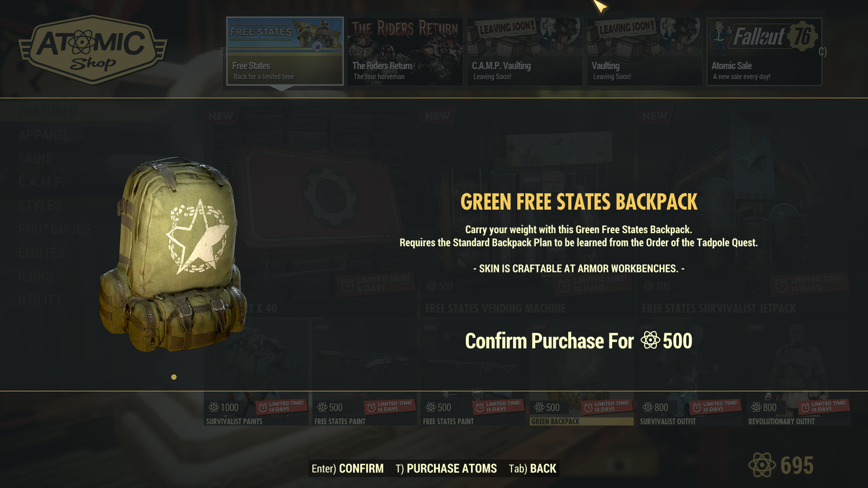Click the atom icon next to 500 price
868x488 pixels.
[650, 340]
